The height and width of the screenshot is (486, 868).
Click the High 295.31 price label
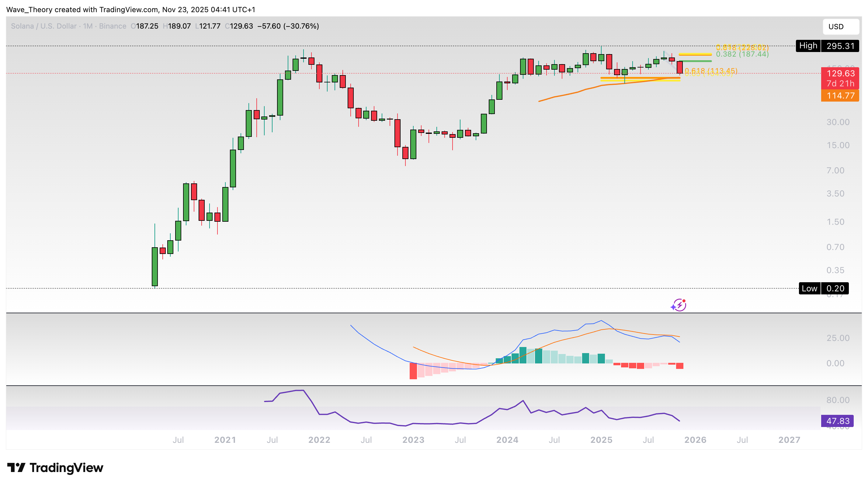tap(827, 46)
